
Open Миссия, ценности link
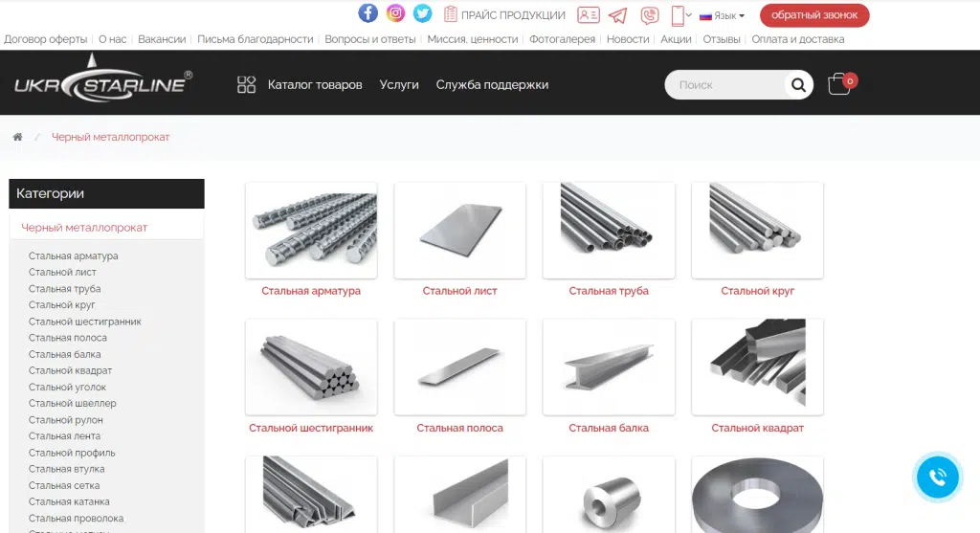tap(473, 38)
